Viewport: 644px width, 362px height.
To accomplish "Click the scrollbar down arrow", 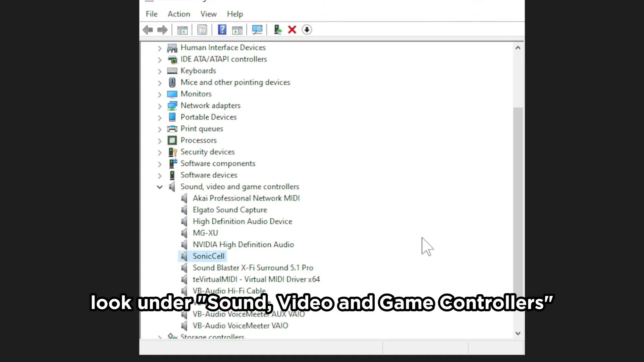I will point(518,334).
